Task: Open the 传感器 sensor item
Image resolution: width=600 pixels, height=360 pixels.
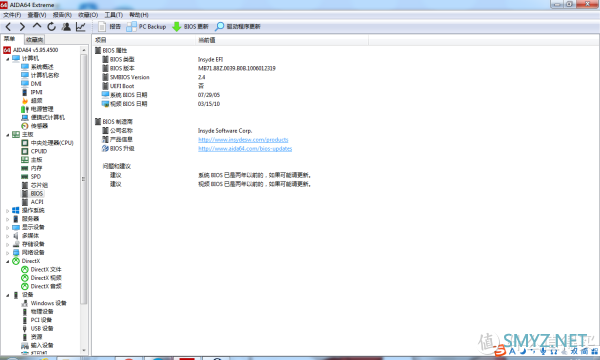Action: [x=34, y=125]
